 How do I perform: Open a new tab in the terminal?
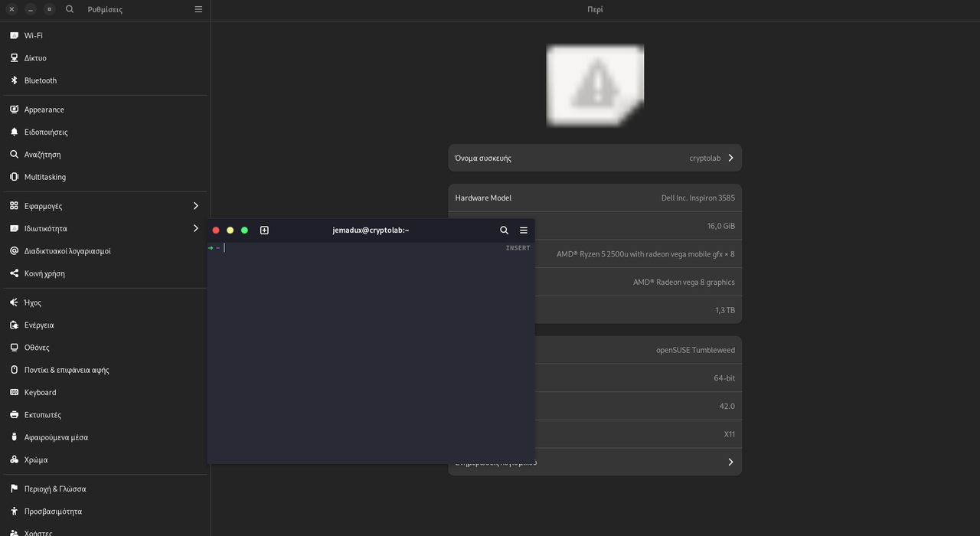pyautogui.click(x=264, y=230)
